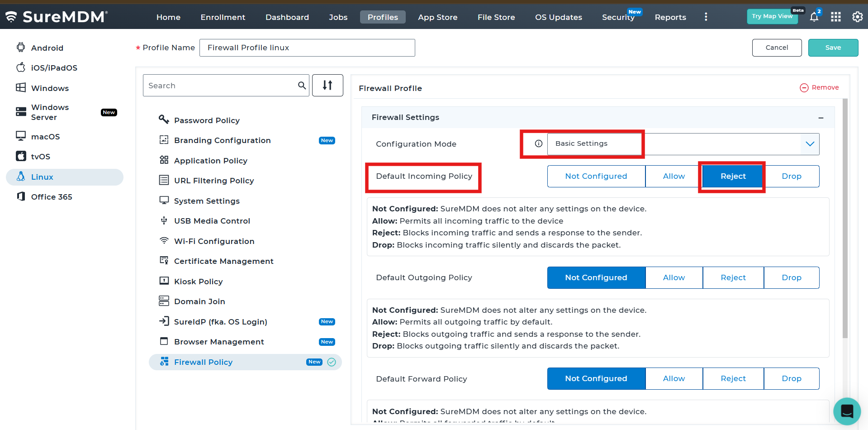Select the tvOS platform
Screen dimensions: 868x430
point(65,156)
